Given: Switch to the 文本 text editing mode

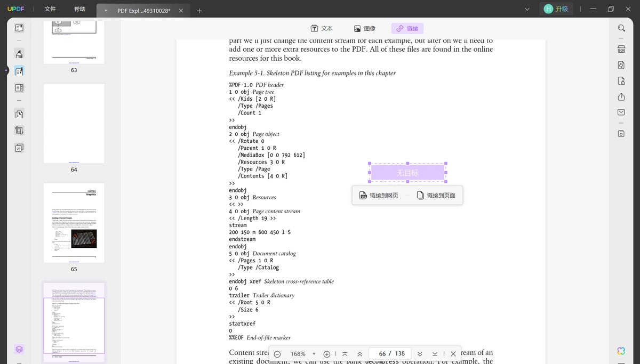Looking at the screenshot, I should 322,29.
